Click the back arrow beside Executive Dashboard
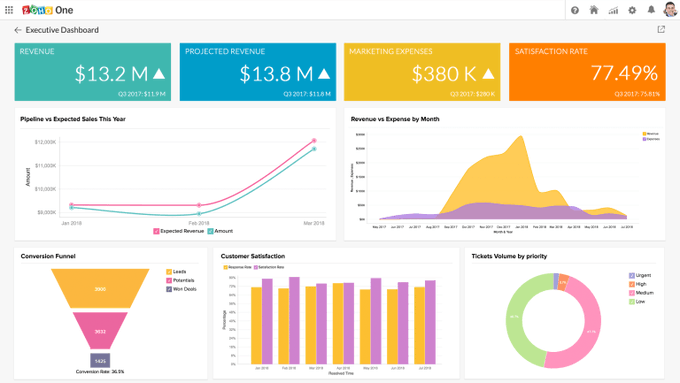Image resolution: width=680 pixels, height=383 pixels. point(17,30)
